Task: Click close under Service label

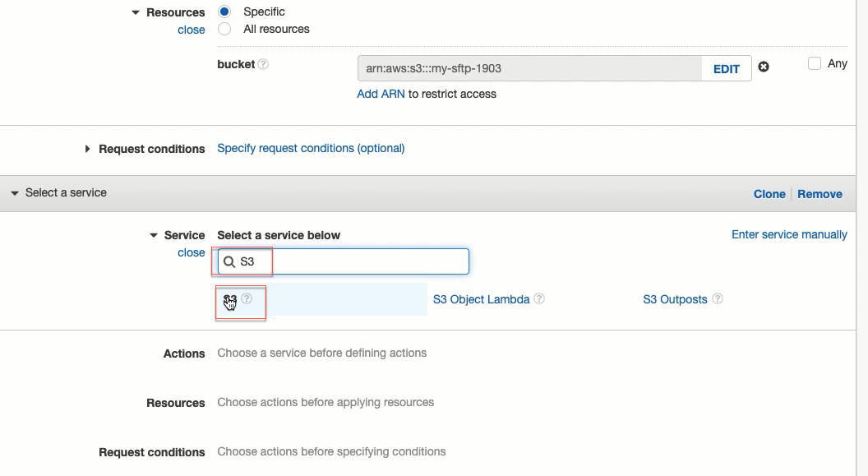Action: (191, 252)
